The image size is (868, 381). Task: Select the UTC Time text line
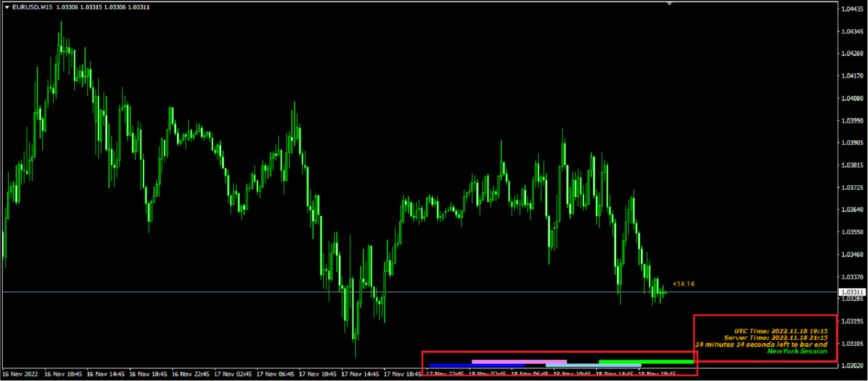(x=781, y=331)
